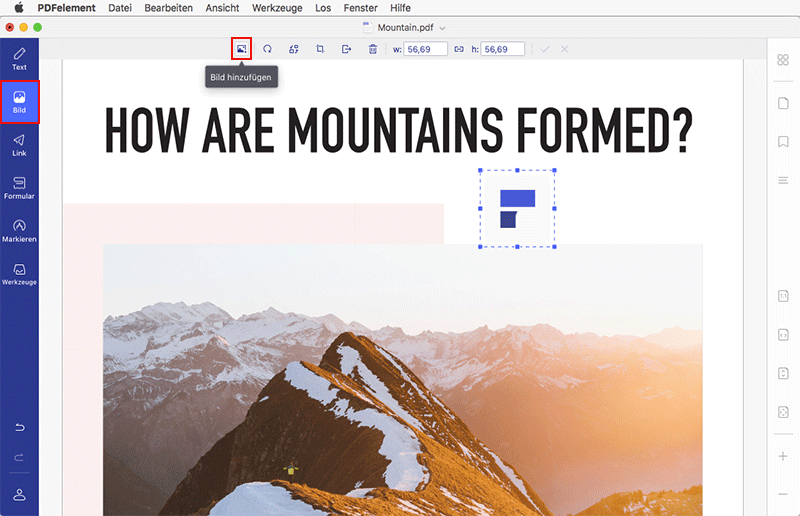The image size is (800, 516).
Task: Open the Werkzeuge panel in sidebar
Action: click(x=19, y=274)
